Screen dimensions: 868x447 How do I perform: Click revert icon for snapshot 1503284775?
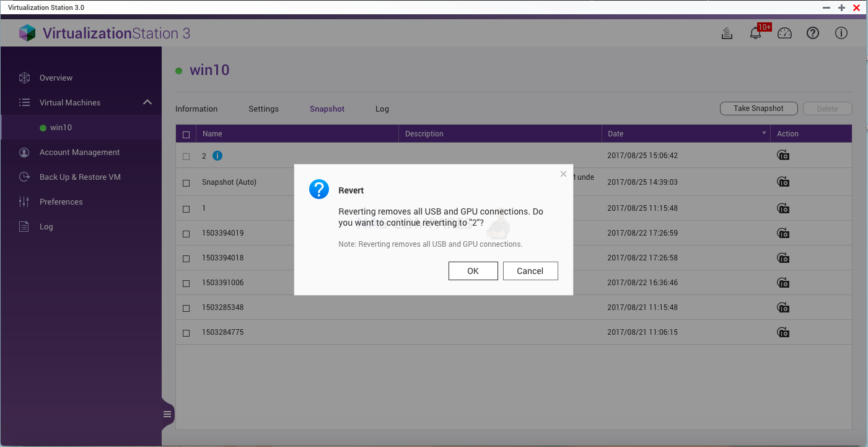[783, 332]
